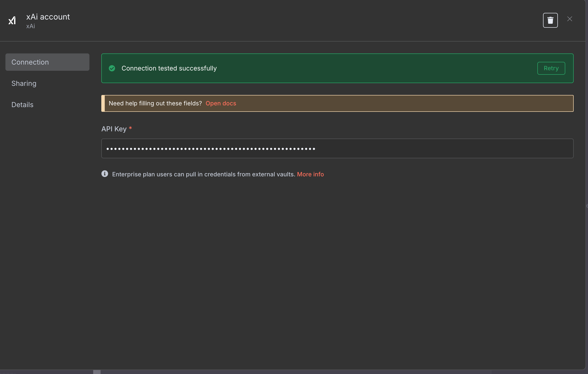The height and width of the screenshot is (374, 588).
Task: Delete the xAi credential with trash icon
Action: 550,20
